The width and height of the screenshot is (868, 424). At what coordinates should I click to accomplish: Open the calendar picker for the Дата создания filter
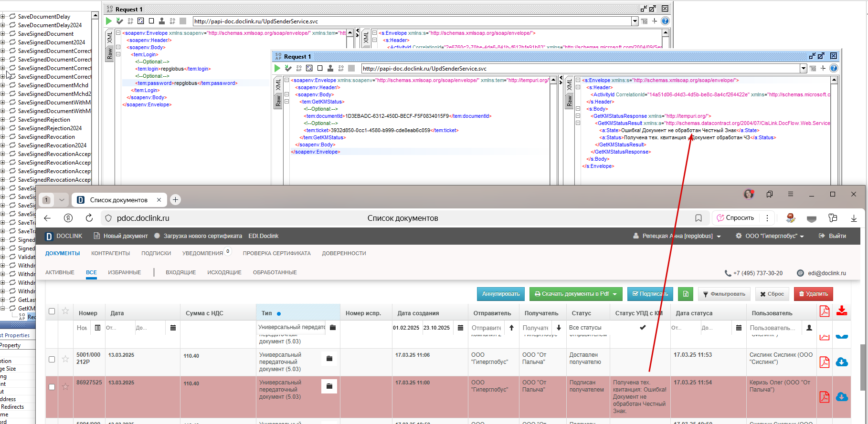point(460,328)
